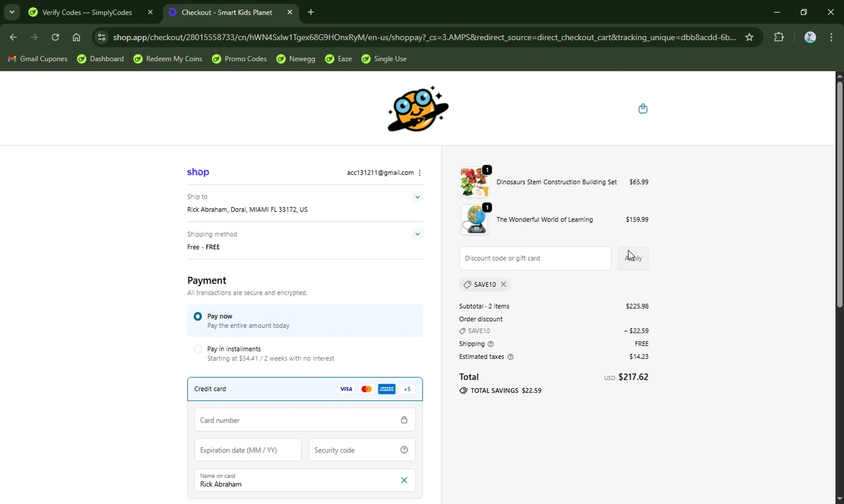844x504 pixels.
Task: Expand the Ship to section
Action: [x=417, y=197]
